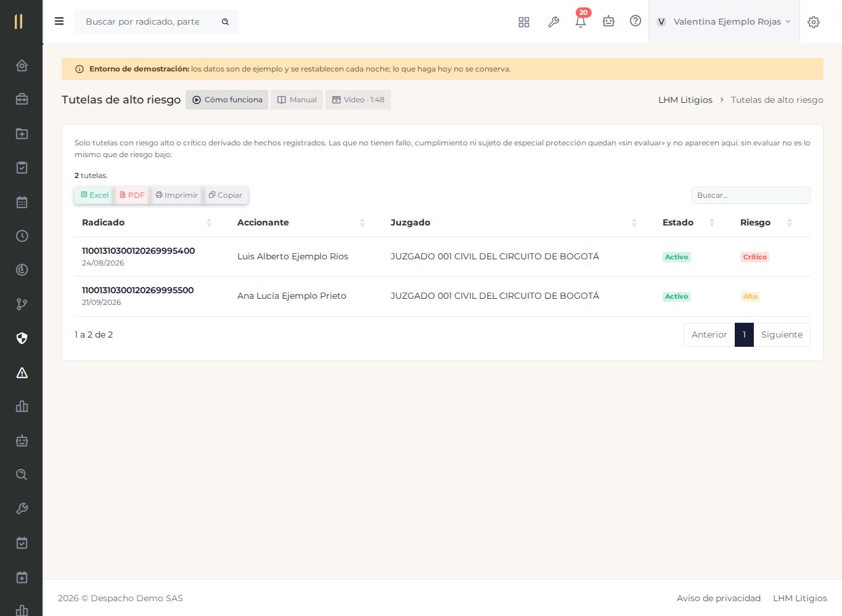This screenshot has width=842, height=616.
Task: Open the help question-mark icon
Action: tap(636, 21)
